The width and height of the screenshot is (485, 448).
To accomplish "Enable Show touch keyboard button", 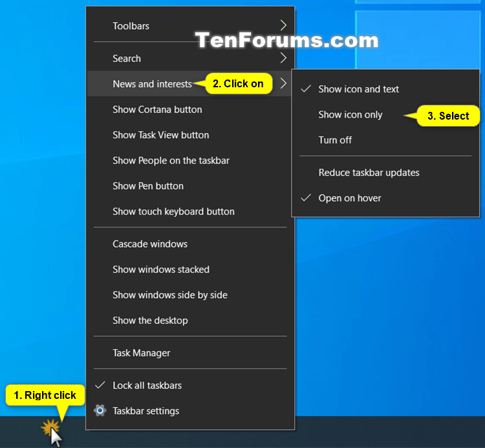I will [x=190, y=211].
